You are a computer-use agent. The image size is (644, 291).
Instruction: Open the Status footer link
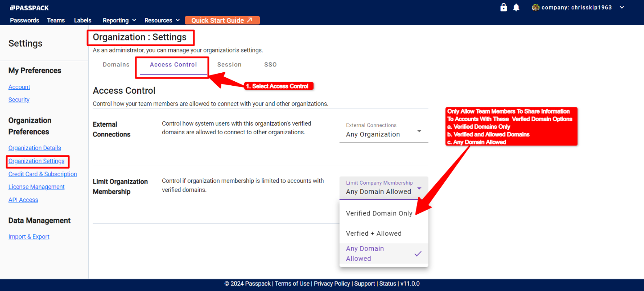click(x=388, y=284)
